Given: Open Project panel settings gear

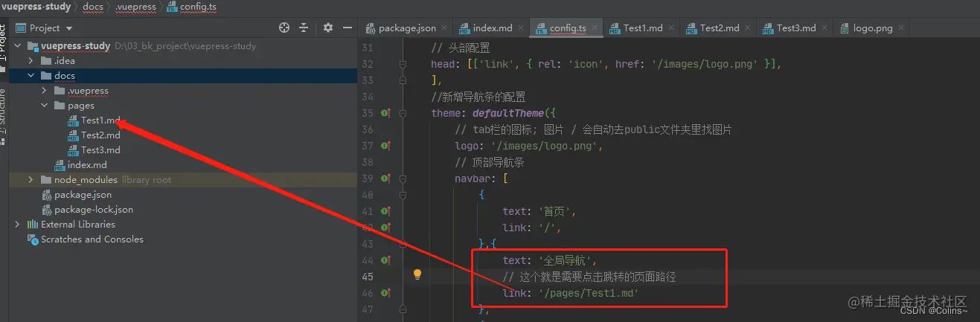Looking at the screenshot, I should pos(328,28).
